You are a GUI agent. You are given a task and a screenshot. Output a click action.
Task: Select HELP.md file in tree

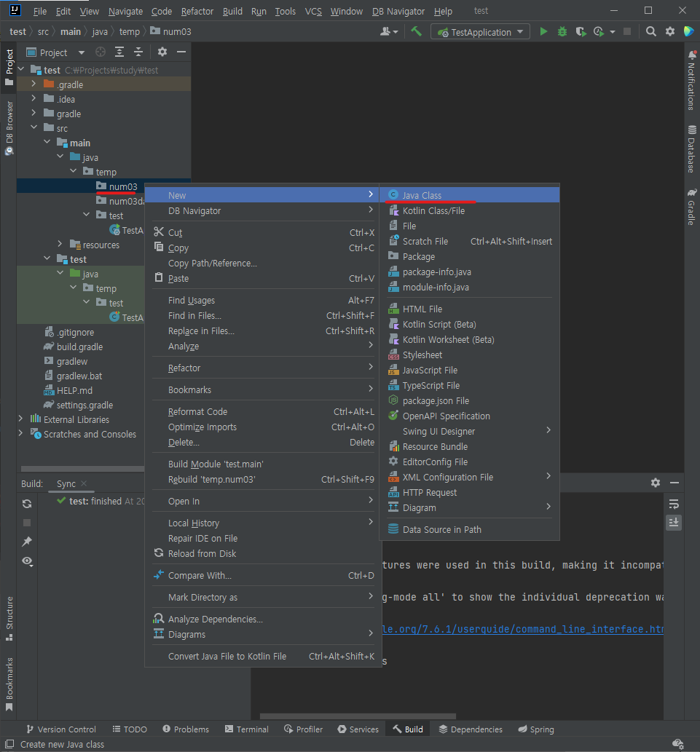(74, 390)
